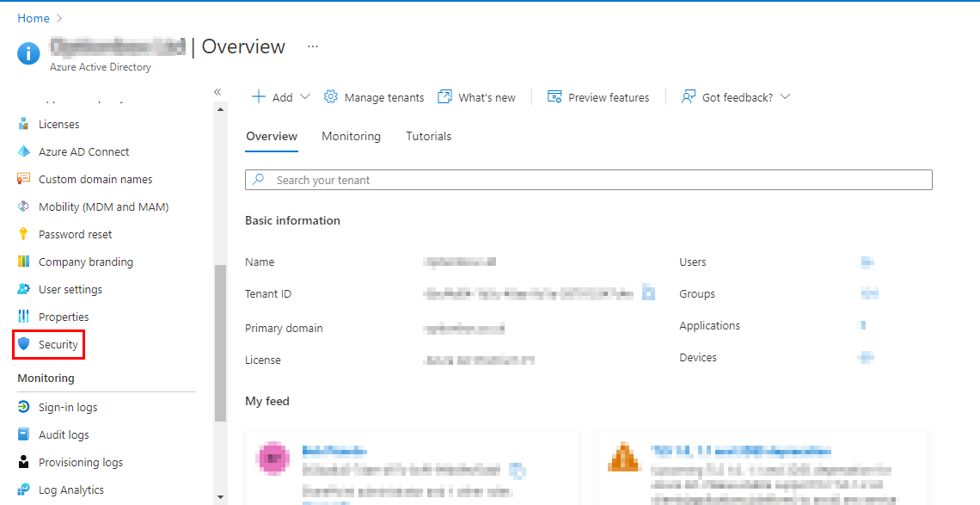
Task: Click the What's new external link icon
Action: [444, 97]
